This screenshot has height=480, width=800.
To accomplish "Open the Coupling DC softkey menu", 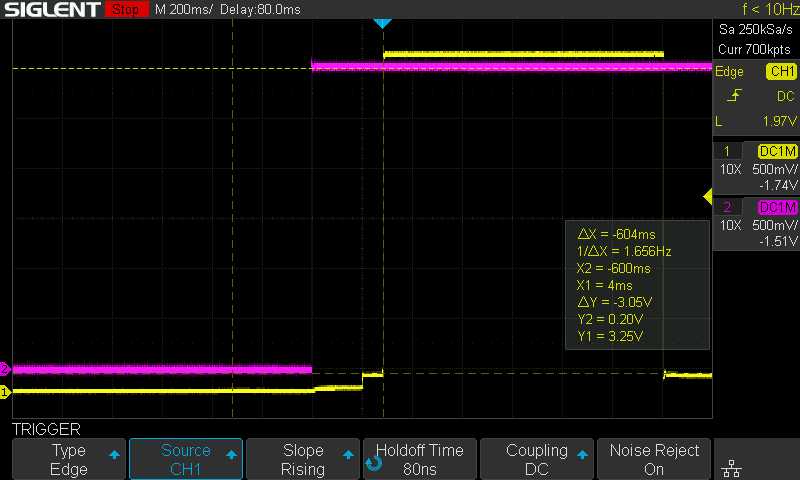I will [x=537, y=459].
